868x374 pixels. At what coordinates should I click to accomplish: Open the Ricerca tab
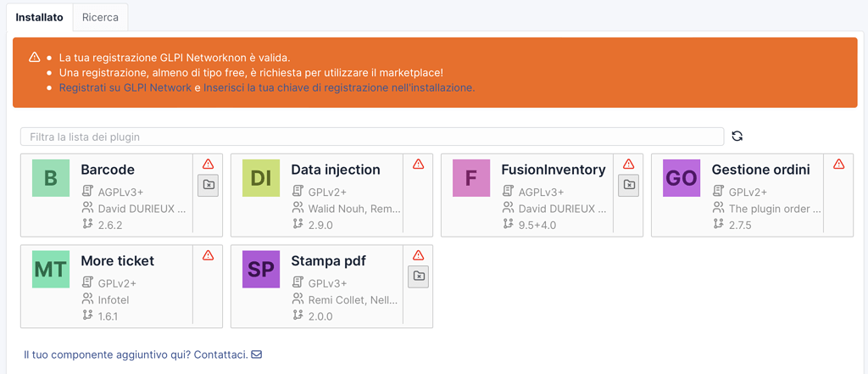[x=100, y=18]
